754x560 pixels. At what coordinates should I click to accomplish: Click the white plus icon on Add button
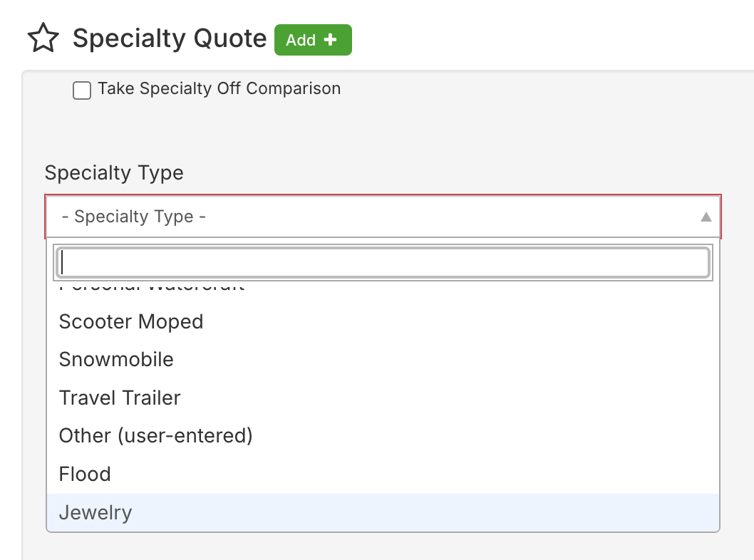[330, 40]
